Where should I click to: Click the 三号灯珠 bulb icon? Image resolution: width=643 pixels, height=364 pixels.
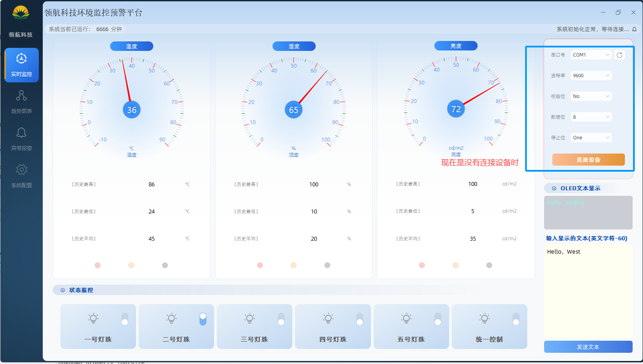250,318
